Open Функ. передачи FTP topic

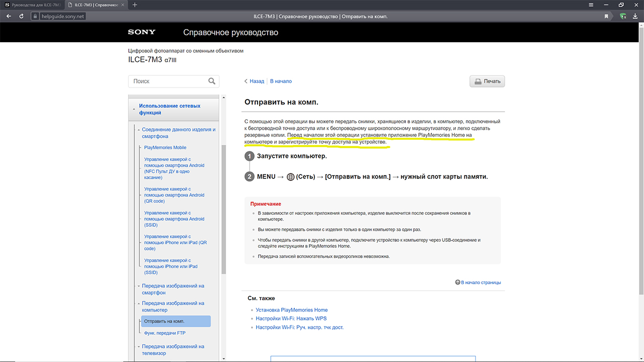point(165,333)
